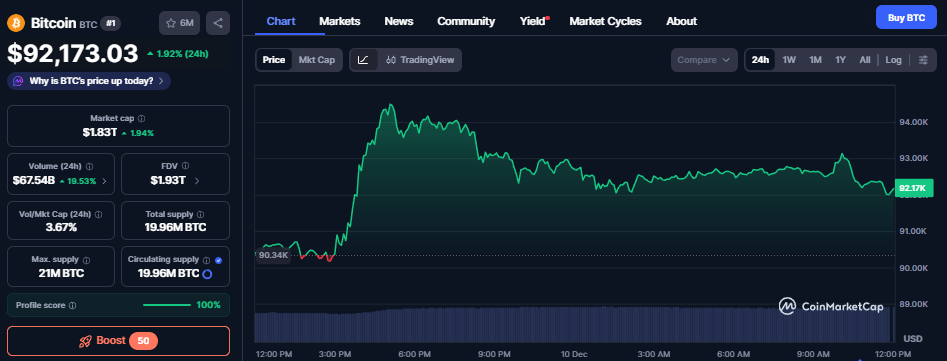Open the Yield tab

point(534,21)
